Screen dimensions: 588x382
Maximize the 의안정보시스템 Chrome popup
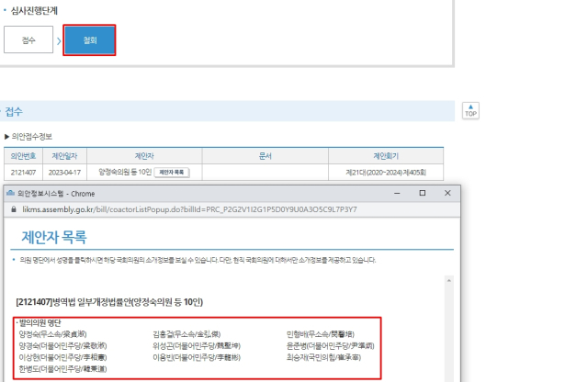coord(422,194)
